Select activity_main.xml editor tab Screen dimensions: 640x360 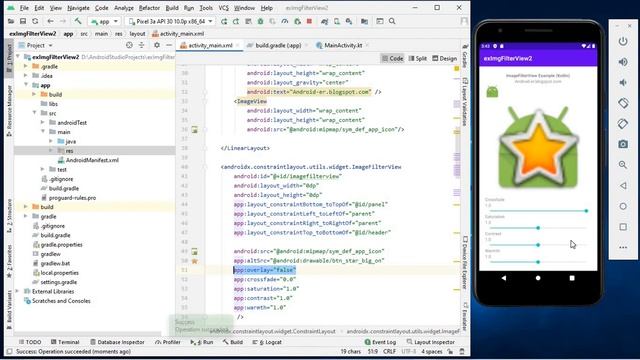pos(210,45)
